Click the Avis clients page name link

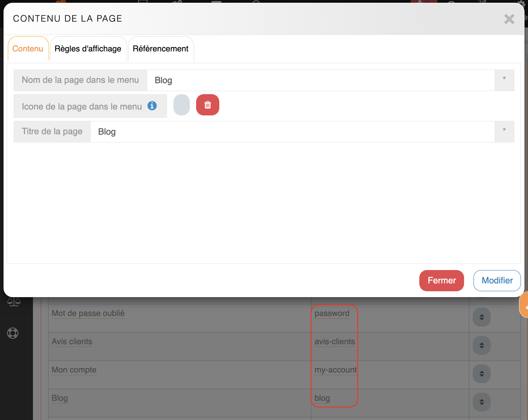72,341
